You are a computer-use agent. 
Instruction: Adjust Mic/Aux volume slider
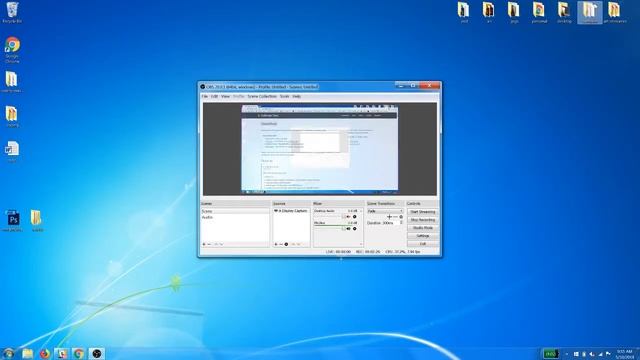(329, 229)
